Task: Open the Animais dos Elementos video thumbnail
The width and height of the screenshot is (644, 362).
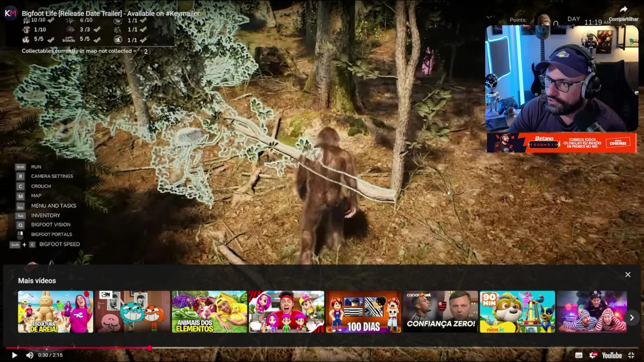Action: pos(209,312)
